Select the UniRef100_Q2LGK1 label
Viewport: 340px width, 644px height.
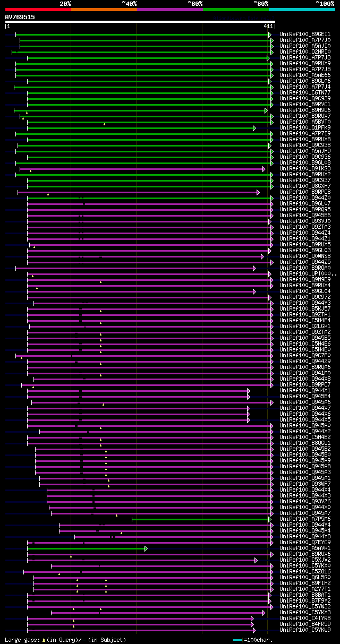305,327
